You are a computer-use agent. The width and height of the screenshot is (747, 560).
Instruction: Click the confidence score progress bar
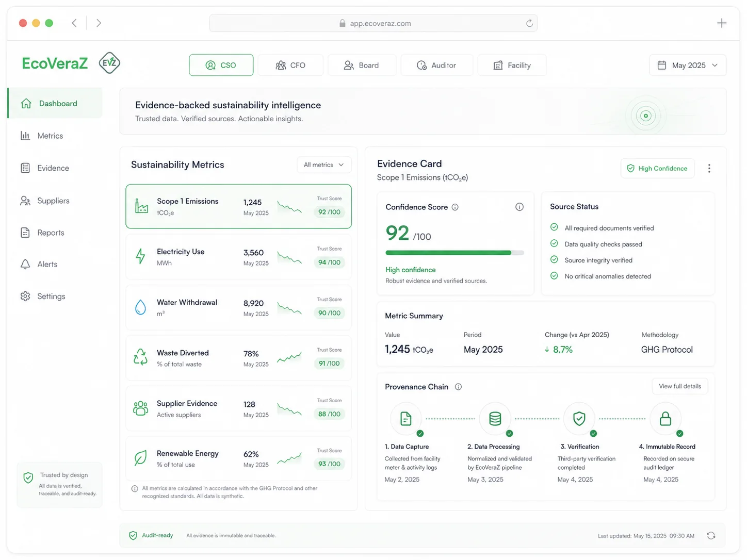(x=454, y=253)
